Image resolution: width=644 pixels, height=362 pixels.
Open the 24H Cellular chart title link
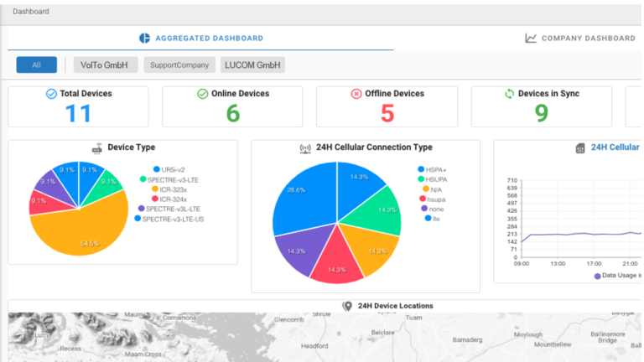[615, 147]
